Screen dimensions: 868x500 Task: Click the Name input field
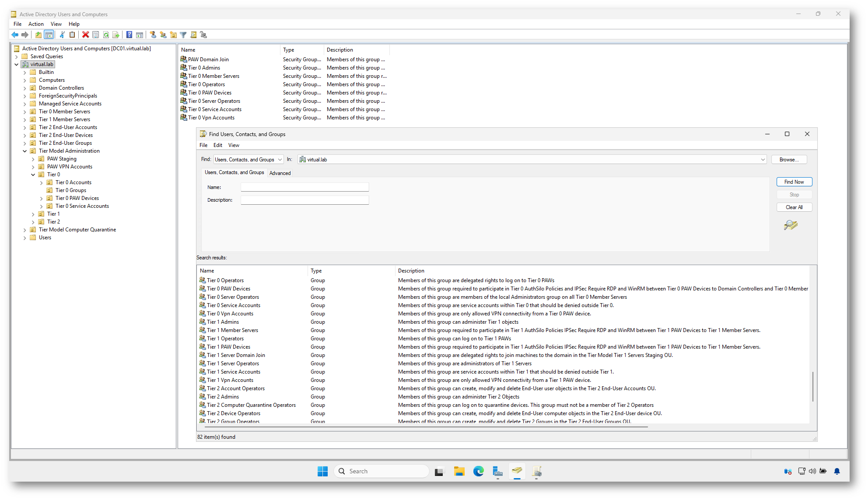point(304,187)
